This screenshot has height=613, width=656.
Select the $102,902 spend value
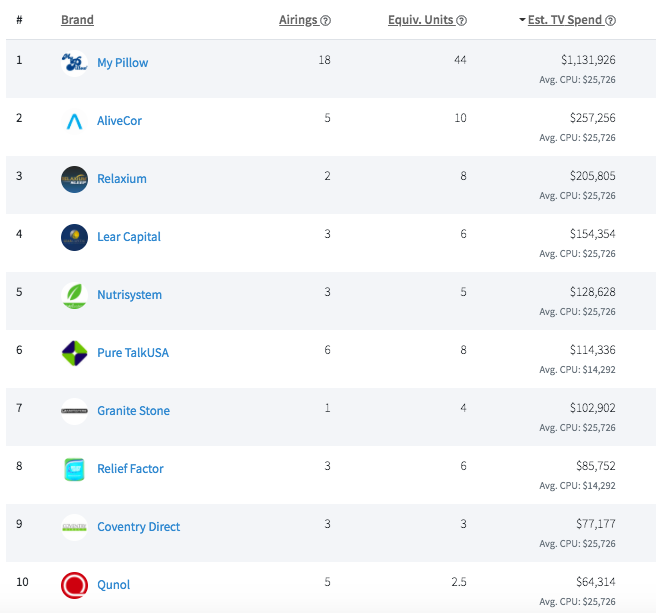(592, 408)
